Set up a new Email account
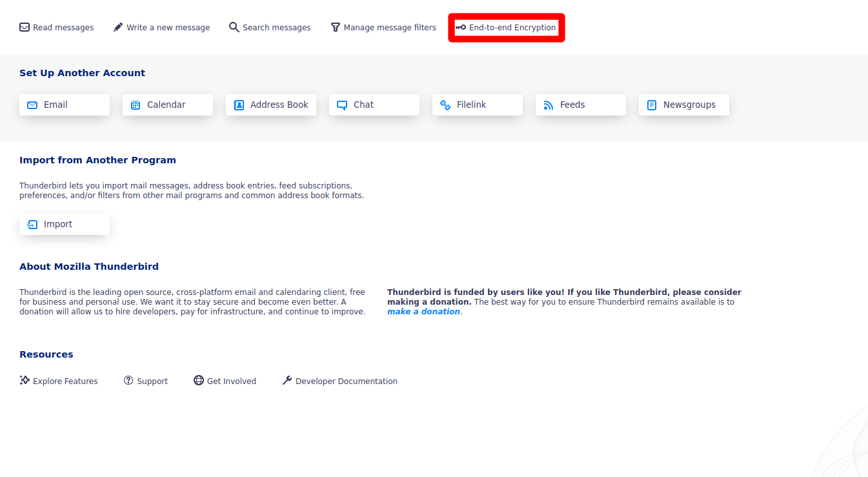The image size is (868, 477). click(x=65, y=105)
